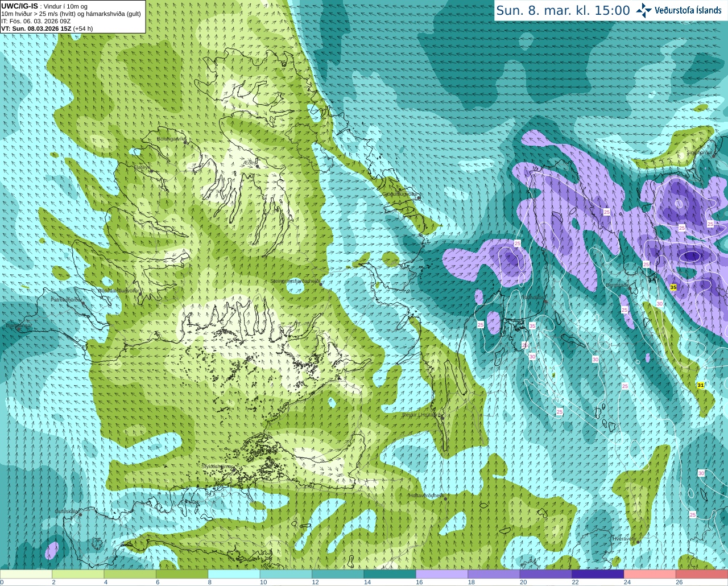Click the Siglufjörður station label
Screen dimensions: 728x586
coord(699,152)
